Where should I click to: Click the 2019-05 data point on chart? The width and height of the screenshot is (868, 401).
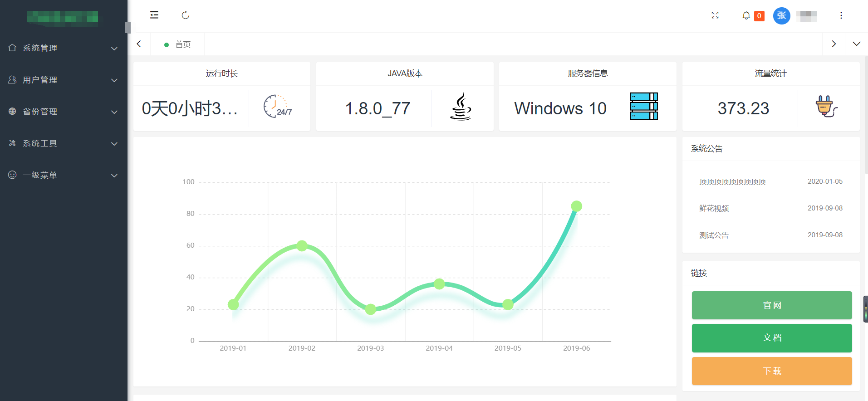(508, 305)
